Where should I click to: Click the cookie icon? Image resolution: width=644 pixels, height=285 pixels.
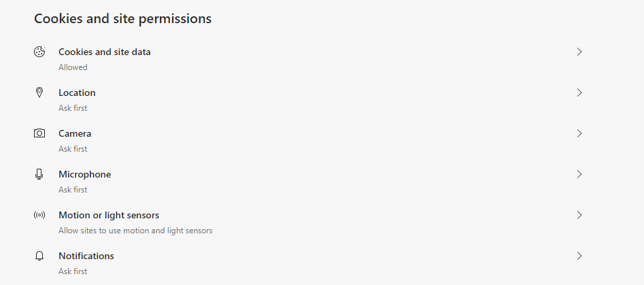click(x=39, y=52)
